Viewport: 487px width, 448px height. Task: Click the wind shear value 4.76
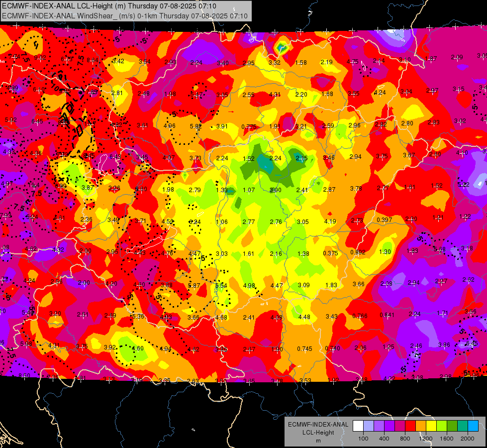[167, 253]
